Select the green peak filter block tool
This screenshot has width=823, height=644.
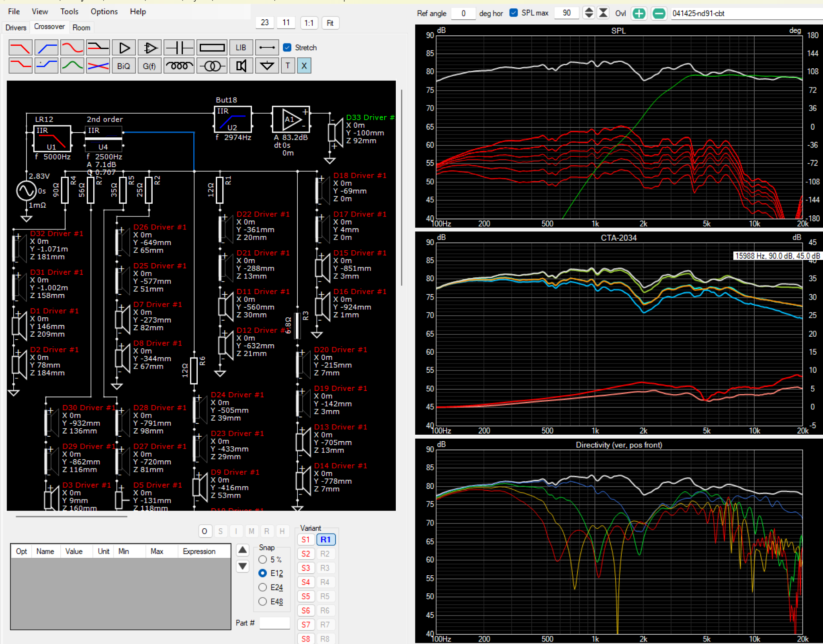(72, 66)
